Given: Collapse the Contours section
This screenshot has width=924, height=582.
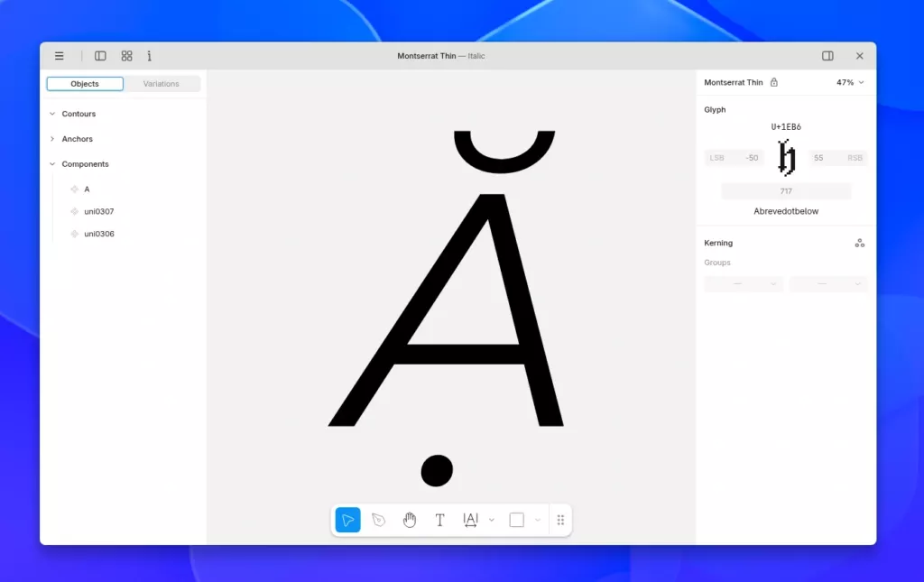Looking at the screenshot, I should point(52,114).
